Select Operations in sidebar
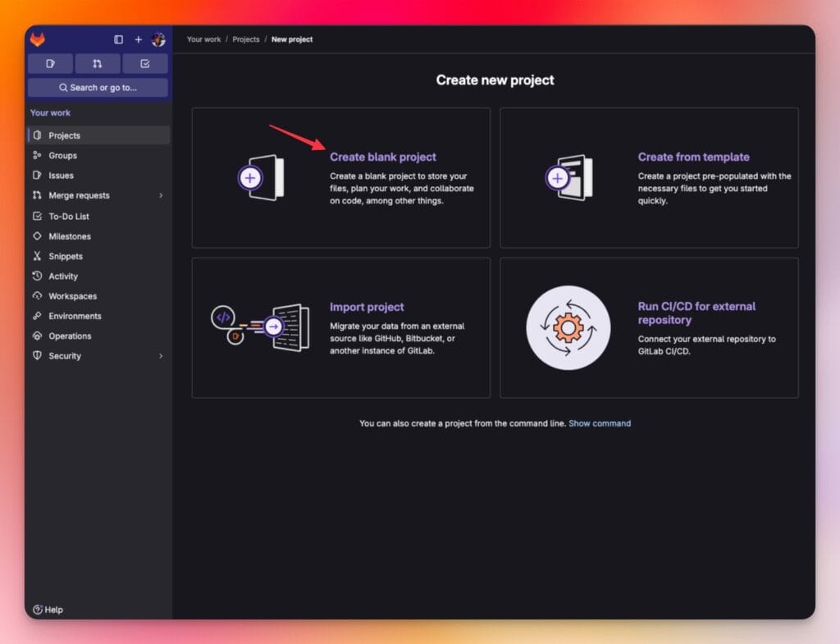The height and width of the screenshot is (644, 840). tap(98, 336)
